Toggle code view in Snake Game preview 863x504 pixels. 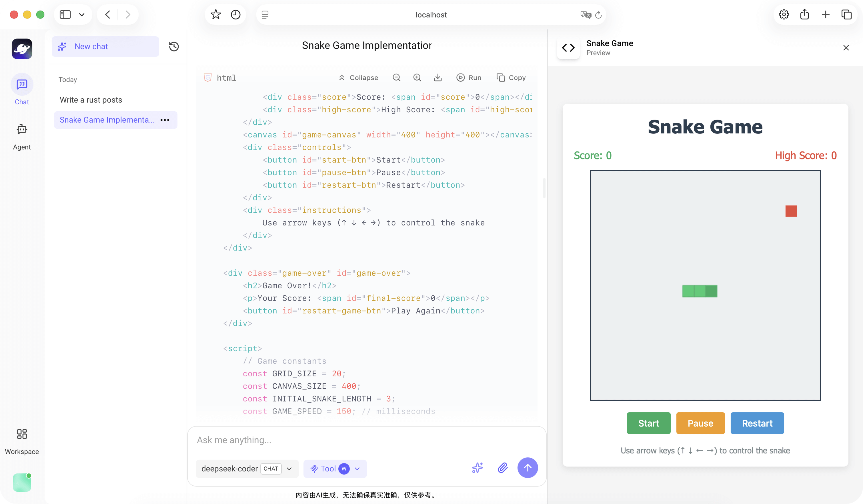coord(568,48)
